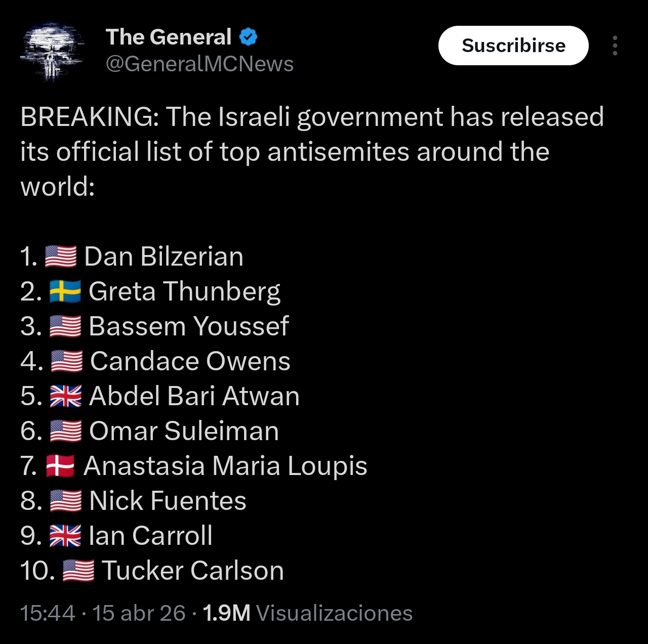Open the @GeneralMCNews handle link
Screen dimensions: 648x644
(199, 64)
